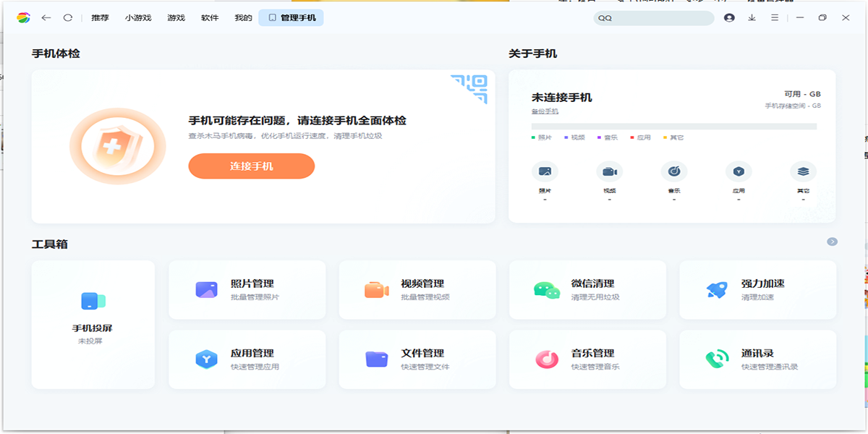The image size is (868, 434).
Task: Open the 游戏 tab
Action: pos(176,17)
